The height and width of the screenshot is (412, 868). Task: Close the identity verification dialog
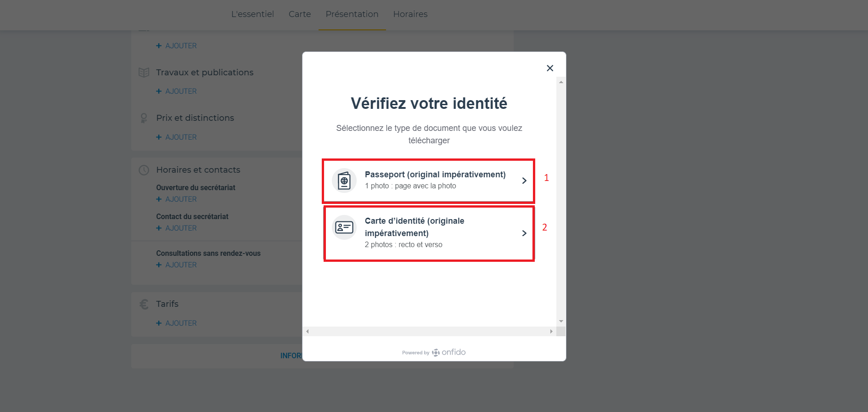pos(550,68)
